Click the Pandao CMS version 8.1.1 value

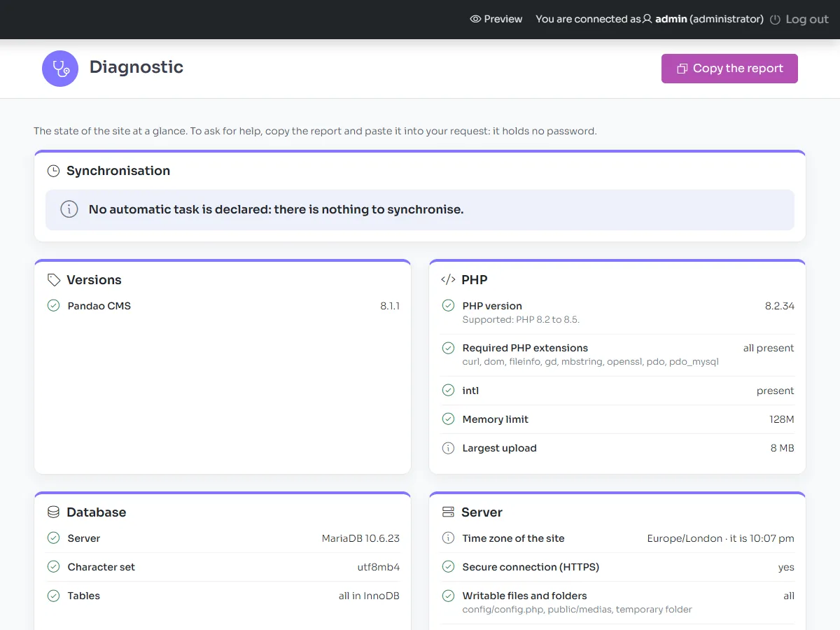[390, 306]
